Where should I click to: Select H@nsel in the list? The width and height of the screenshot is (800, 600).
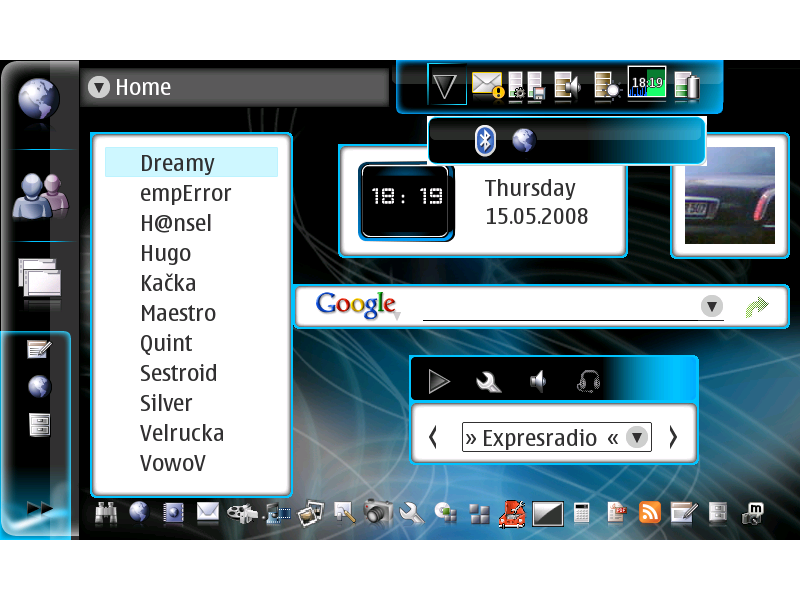(x=191, y=223)
